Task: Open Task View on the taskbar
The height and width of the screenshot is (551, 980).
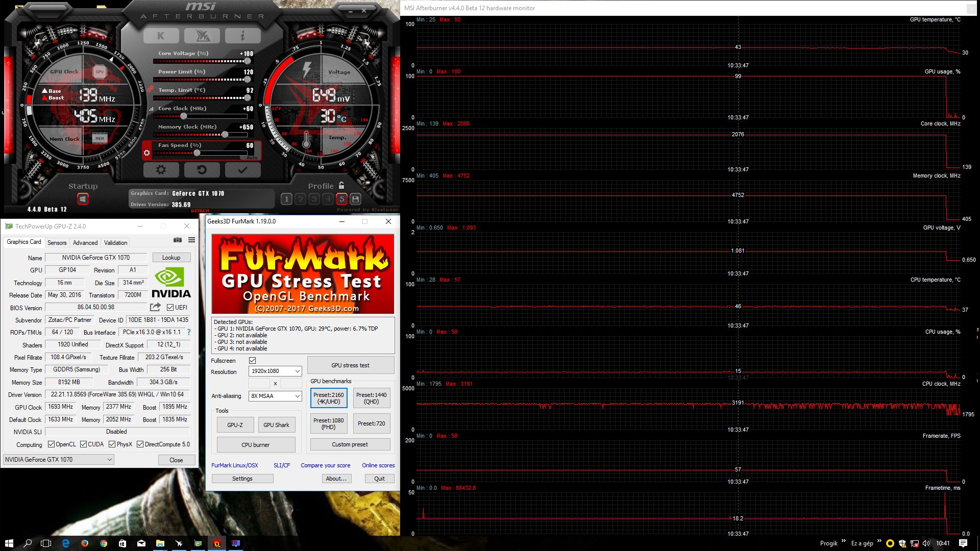Action: click(46, 543)
